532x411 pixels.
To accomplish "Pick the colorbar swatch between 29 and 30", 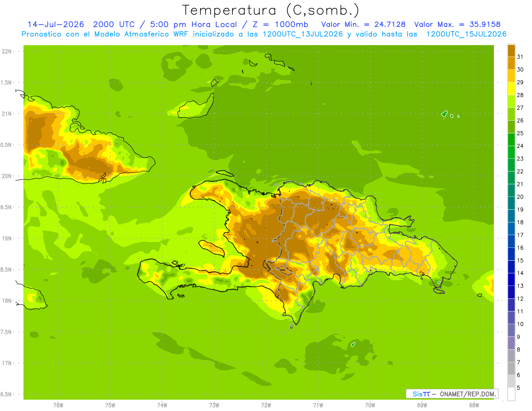I will 511,76.
